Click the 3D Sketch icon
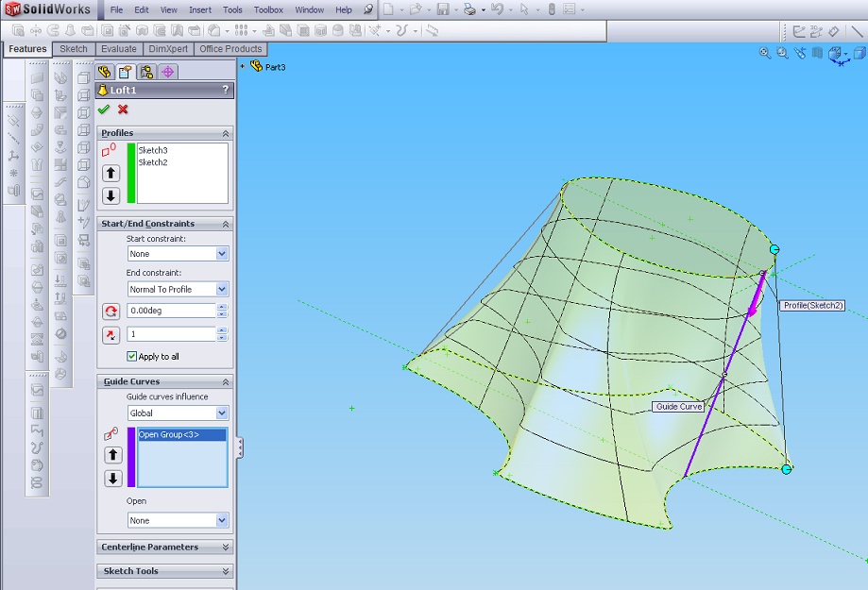The width and height of the screenshot is (868, 590). 816,31
